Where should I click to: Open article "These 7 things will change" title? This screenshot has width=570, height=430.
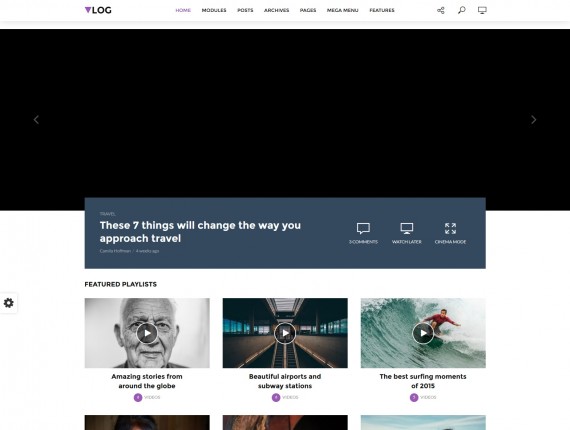pyautogui.click(x=200, y=232)
